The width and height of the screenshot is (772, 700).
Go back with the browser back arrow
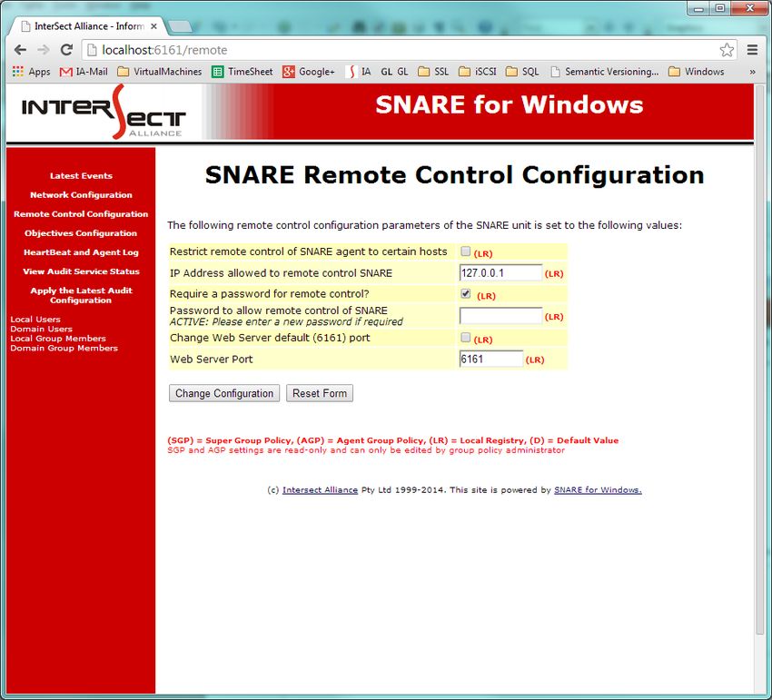pos(20,50)
